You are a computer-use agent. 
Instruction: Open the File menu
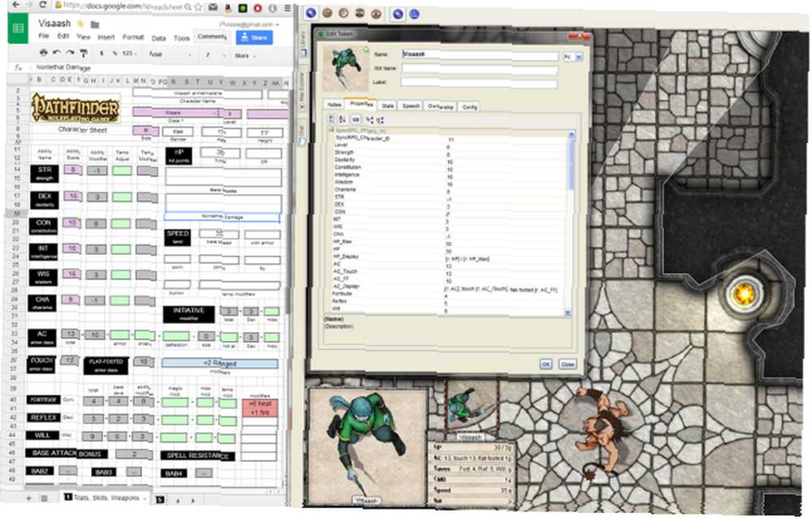44,36
